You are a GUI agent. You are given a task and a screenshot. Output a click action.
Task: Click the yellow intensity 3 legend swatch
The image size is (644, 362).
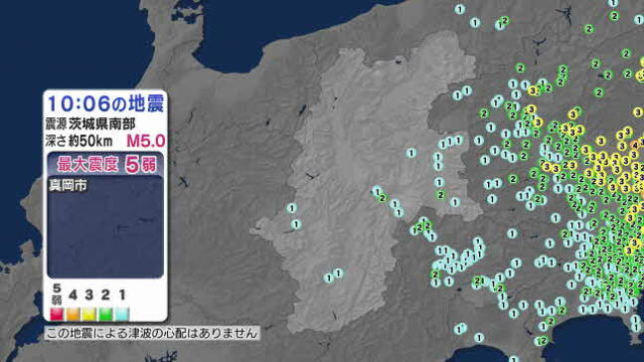pos(89,314)
